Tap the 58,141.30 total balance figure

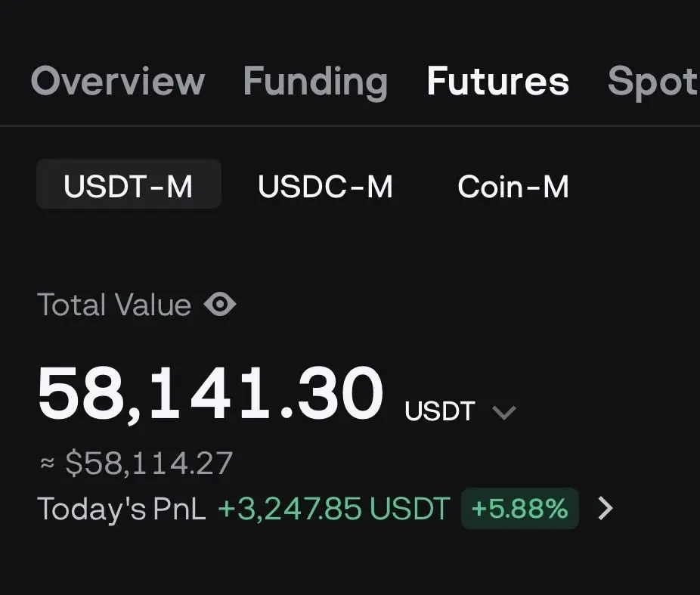211,394
